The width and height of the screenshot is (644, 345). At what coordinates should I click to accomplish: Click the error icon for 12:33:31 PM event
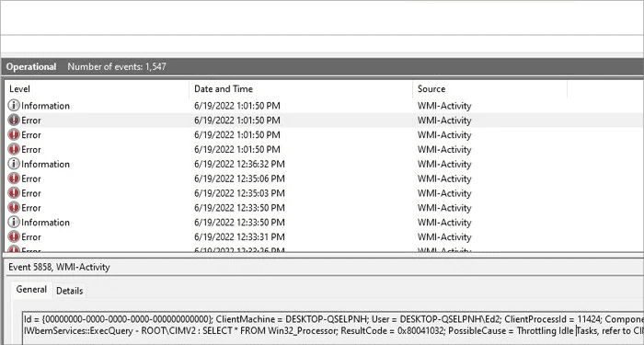pos(14,237)
